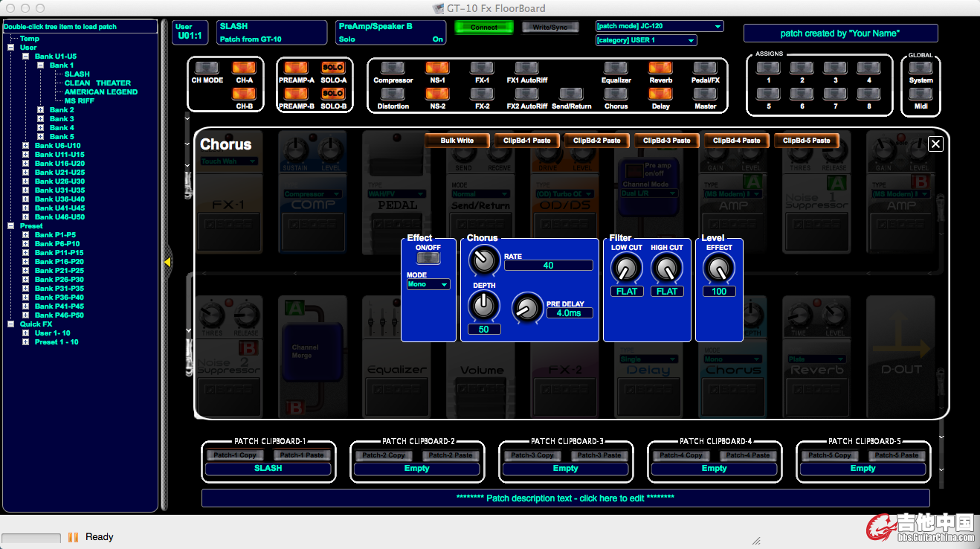980x549 pixels.
Task: Expand the Bank P1-P5 tree node
Action: [x=26, y=235]
